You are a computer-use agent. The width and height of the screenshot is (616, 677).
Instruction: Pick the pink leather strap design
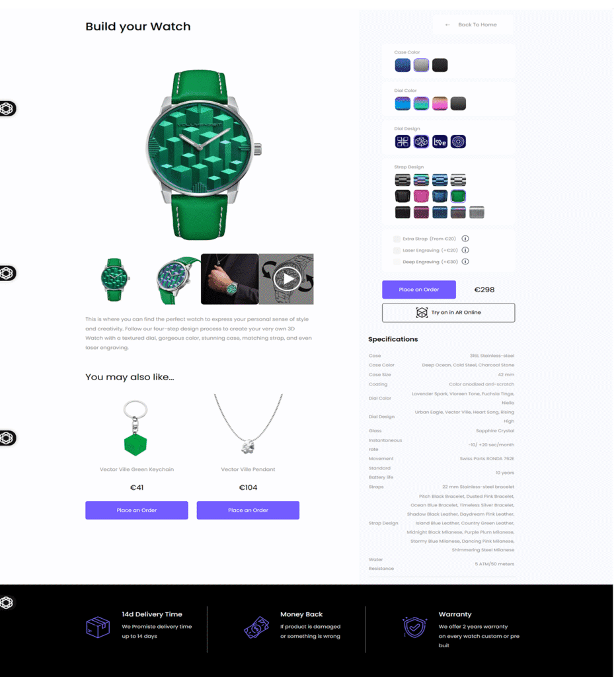point(421,196)
